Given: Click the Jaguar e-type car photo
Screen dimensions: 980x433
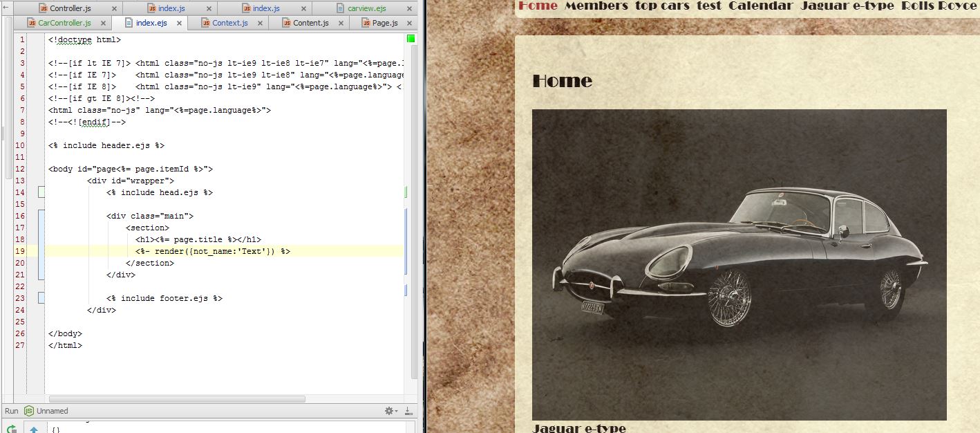Looking at the screenshot, I should pyautogui.click(x=739, y=264).
